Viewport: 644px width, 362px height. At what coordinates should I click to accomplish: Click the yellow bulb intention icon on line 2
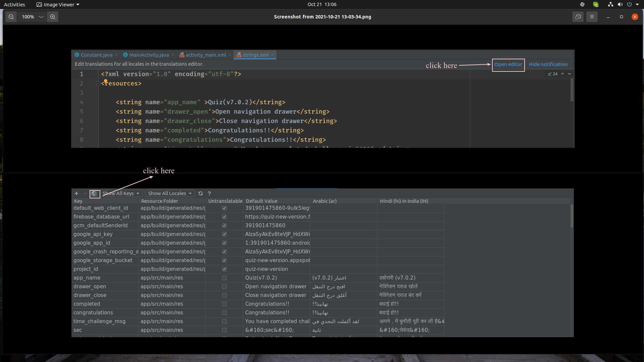tap(106, 81)
